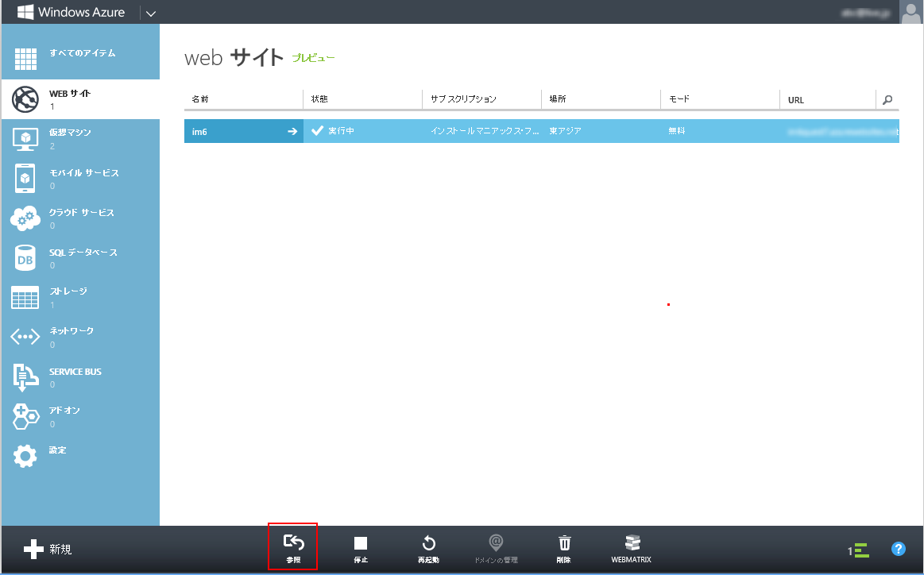Click the 実行中 status cell
The width and height of the screenshot is (924, 575).
363,131
